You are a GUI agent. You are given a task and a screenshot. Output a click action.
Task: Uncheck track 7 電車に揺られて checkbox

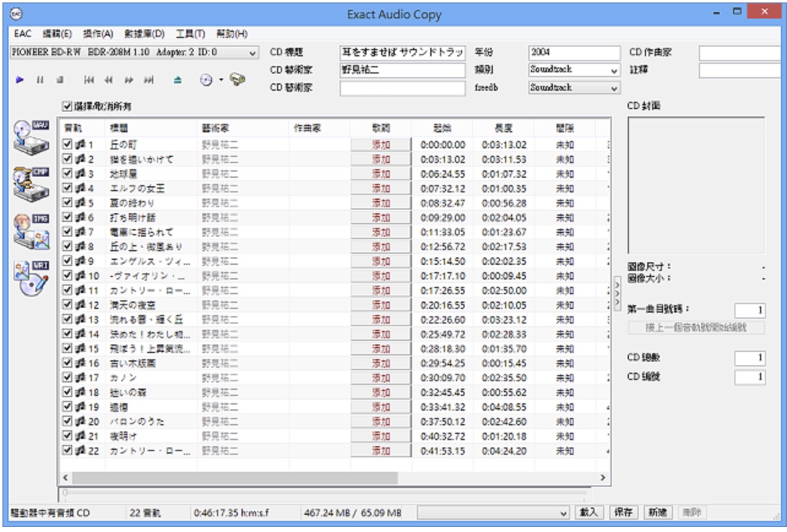coord(68,232)
